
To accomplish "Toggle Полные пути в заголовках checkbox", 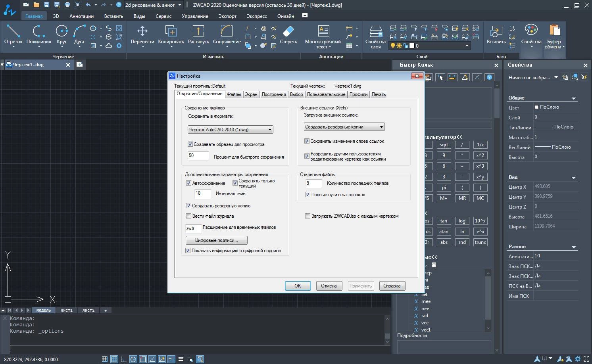I will (308, 195).
